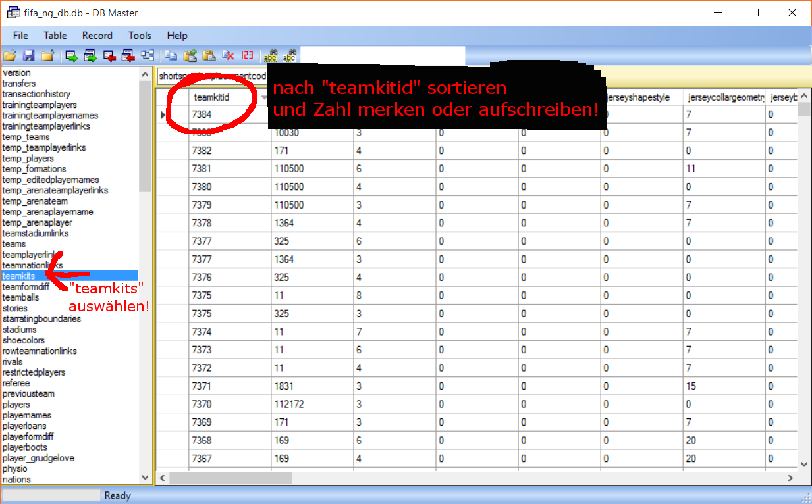Click the table list scroll-down arrow
The width and height of the screenshot is (812, 504).
point(146,478)
